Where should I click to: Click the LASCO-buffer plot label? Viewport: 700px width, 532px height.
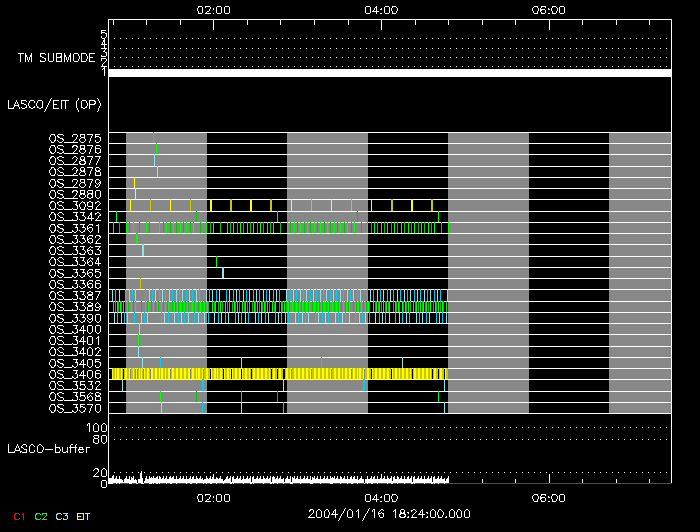point(48,448)
